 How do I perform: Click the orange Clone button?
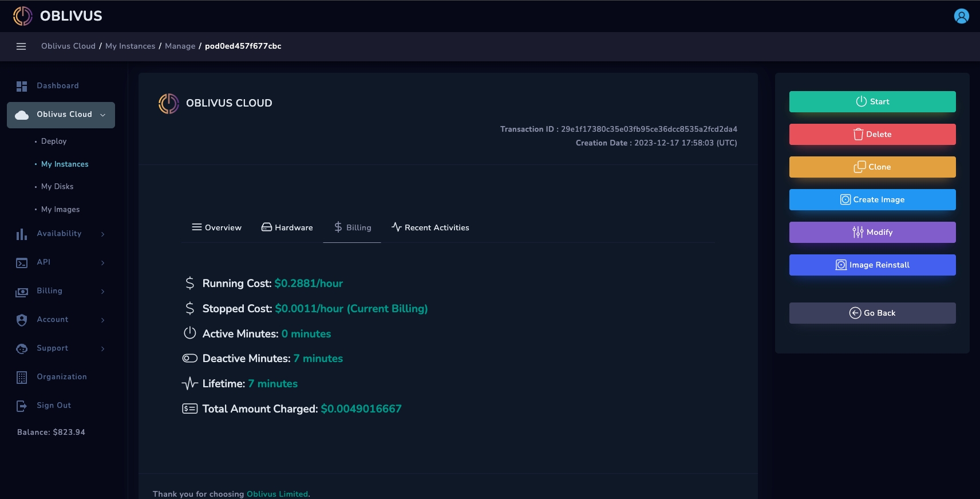point(872,167)
